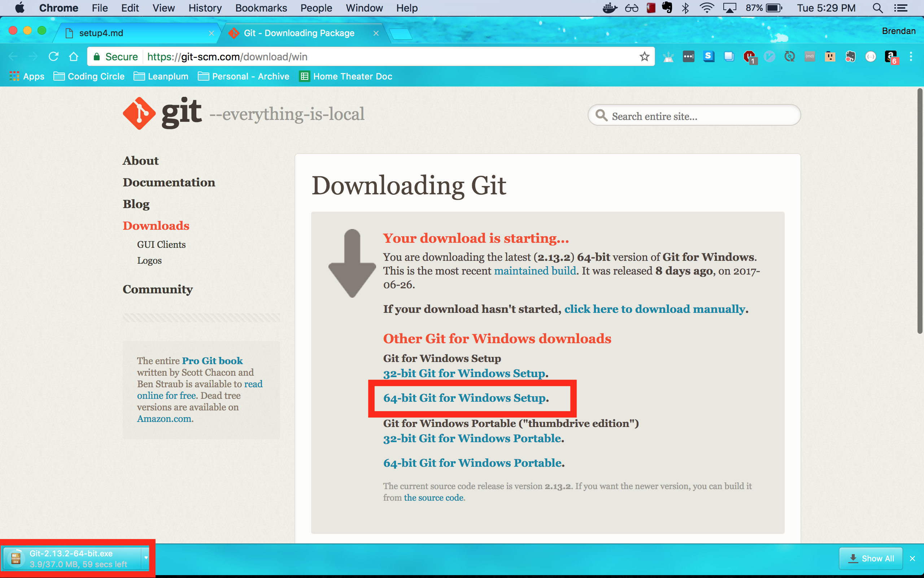Open the Amazon.com link

pos(164,419)
